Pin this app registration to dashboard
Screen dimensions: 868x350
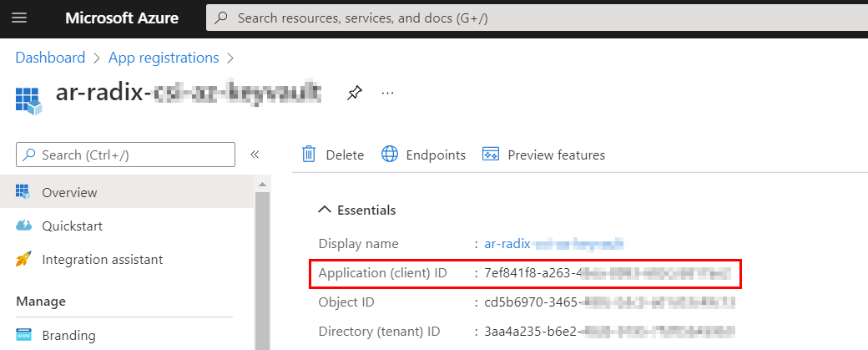tap(354, 93)
